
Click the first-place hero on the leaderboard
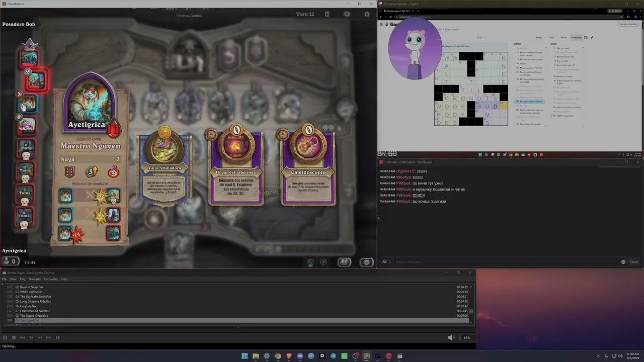click(x=29, y=57)
